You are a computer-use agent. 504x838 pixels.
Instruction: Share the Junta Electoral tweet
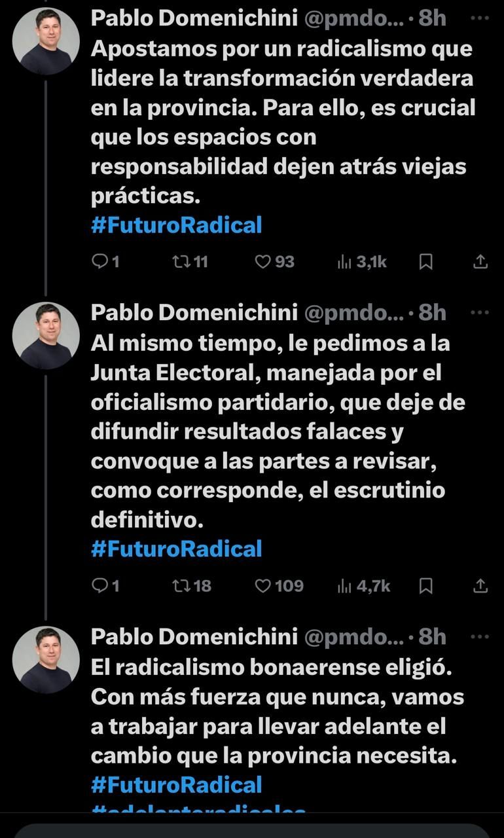(480, 585)
